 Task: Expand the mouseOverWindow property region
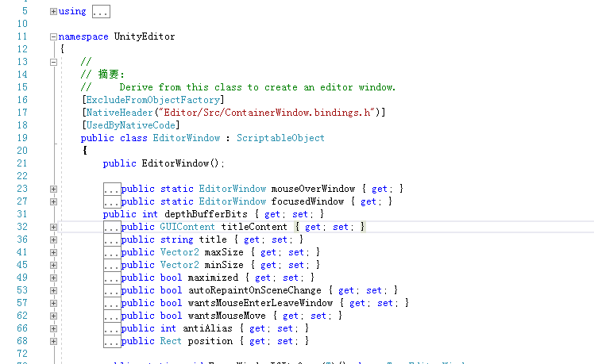53,189
